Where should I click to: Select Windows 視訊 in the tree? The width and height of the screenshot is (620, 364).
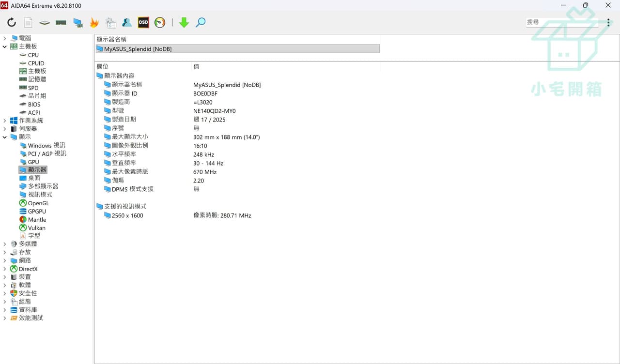[46, 146]
